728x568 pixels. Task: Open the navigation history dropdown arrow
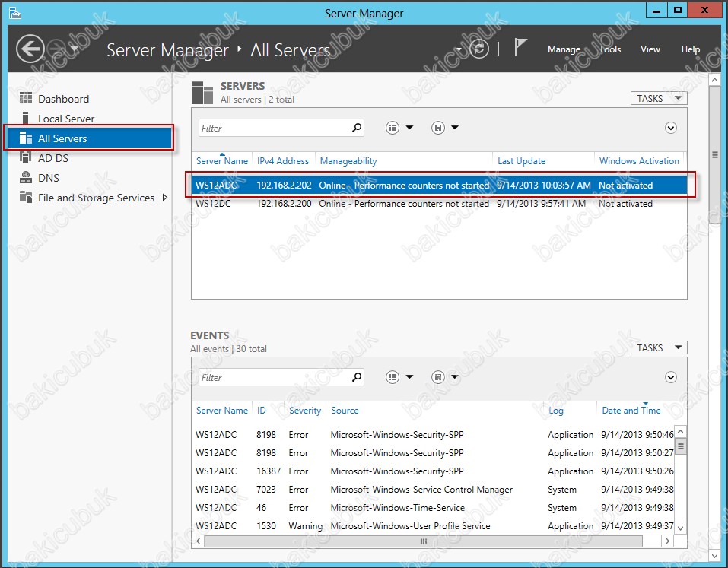[75, 49]
